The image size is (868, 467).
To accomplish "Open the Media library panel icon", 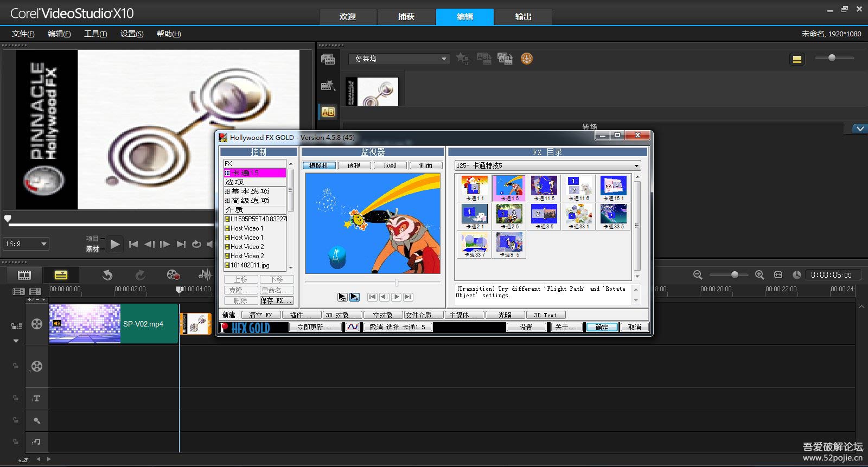I will pyautogui.click(x=328, y=59).
